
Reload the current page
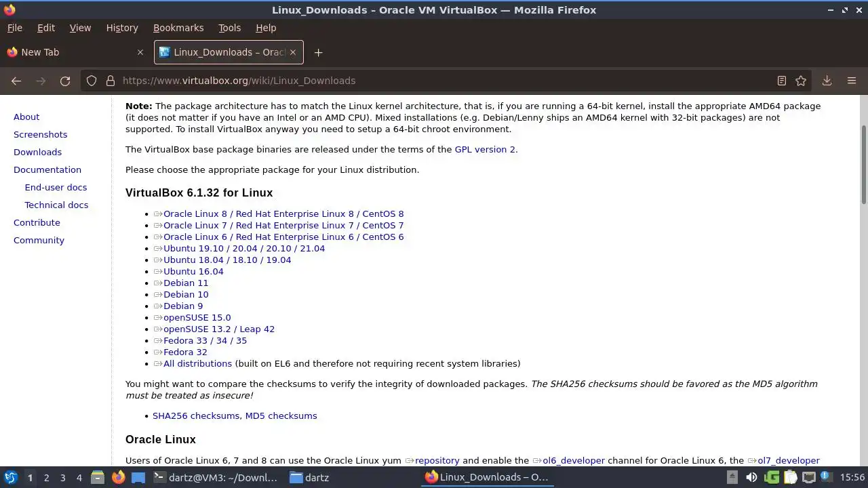coord(65,81)
